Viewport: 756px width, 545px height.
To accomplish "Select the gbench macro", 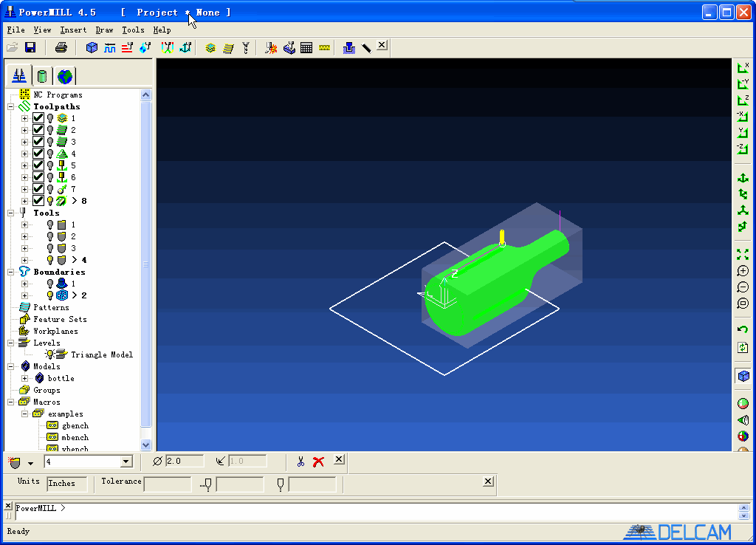I will pyautogui.click(x=75, y=425).
